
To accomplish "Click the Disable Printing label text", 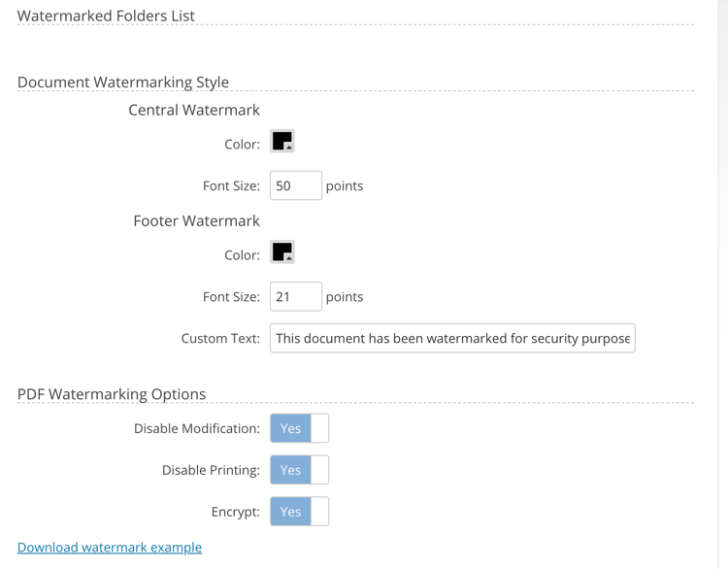I will 211,470.
